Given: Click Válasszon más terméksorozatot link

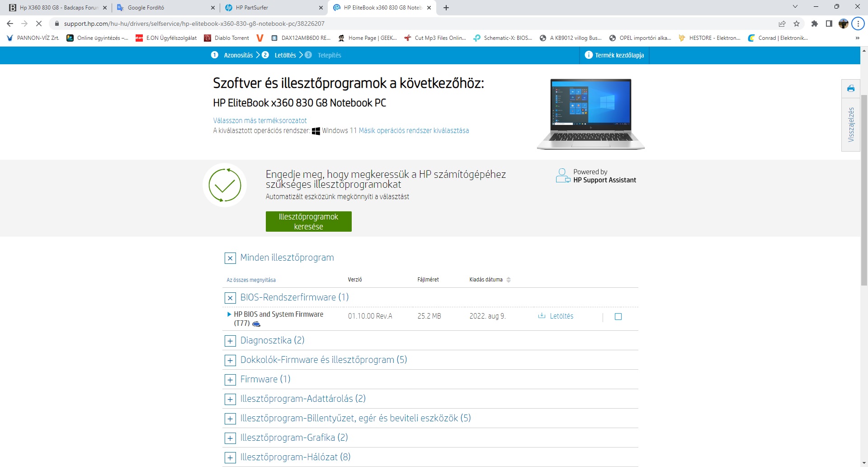Looking at the screenshot, I should [x=260, y=121].
